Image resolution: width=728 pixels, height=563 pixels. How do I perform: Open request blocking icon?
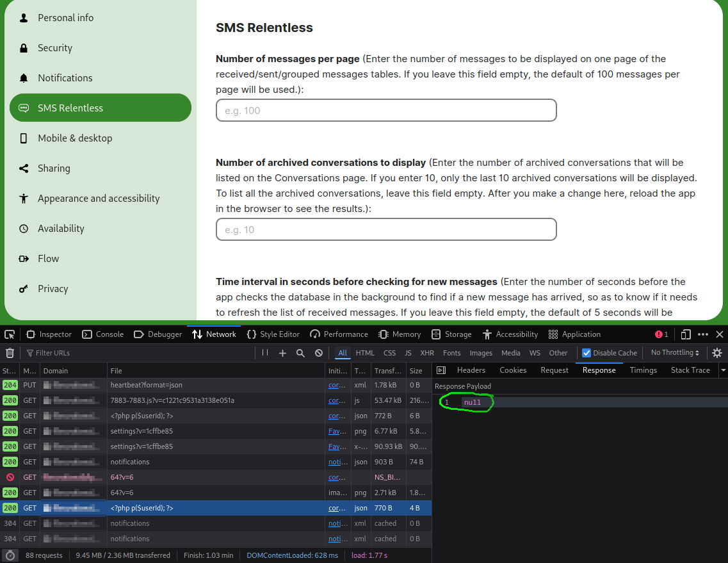pyautogui.click(x=319, y=353)
